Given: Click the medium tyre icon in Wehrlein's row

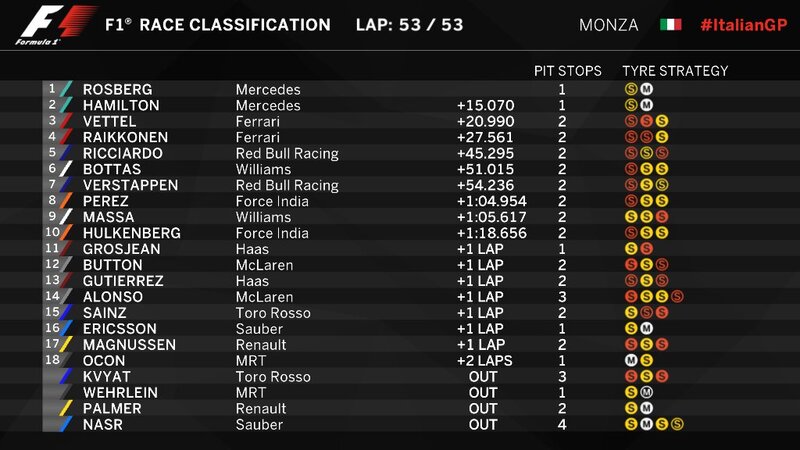Looking at the screenshot, I should [x=646, y=393].
